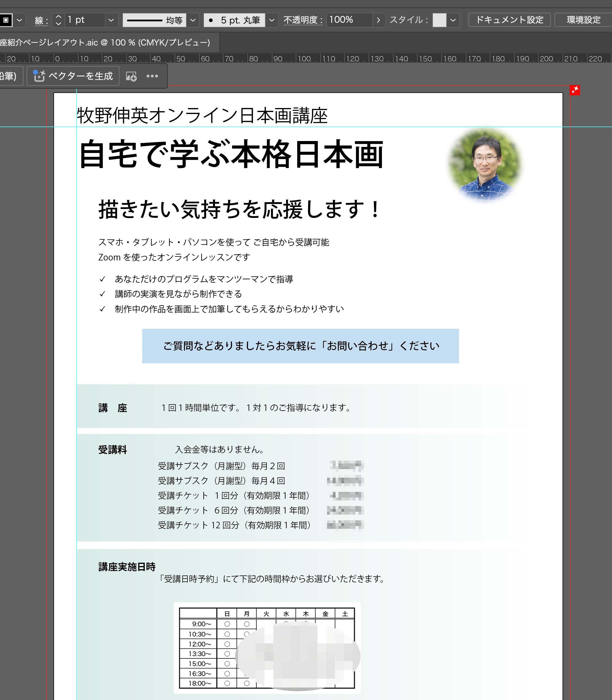Expand the stroke weight dropdown list
Screen dimensions: 612x700
(111, 20)
